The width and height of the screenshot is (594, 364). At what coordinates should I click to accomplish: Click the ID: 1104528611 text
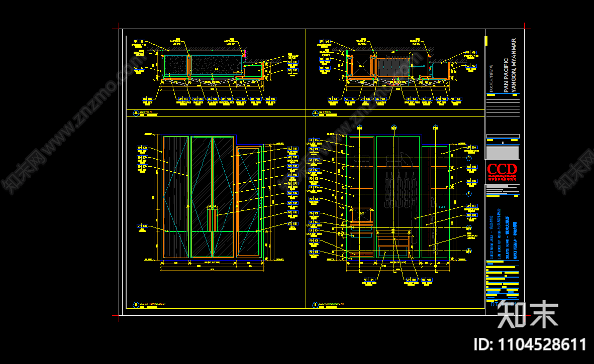pos(530,345)
